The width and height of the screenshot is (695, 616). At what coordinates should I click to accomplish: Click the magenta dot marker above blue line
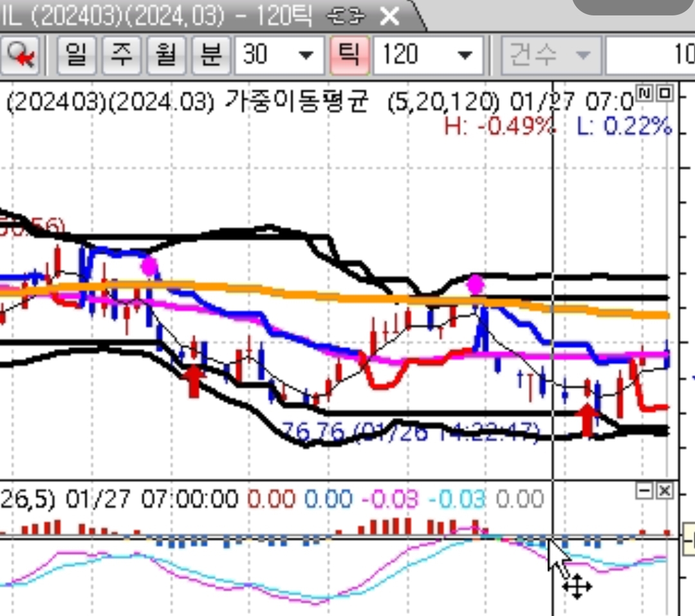[x=476, y=284]
